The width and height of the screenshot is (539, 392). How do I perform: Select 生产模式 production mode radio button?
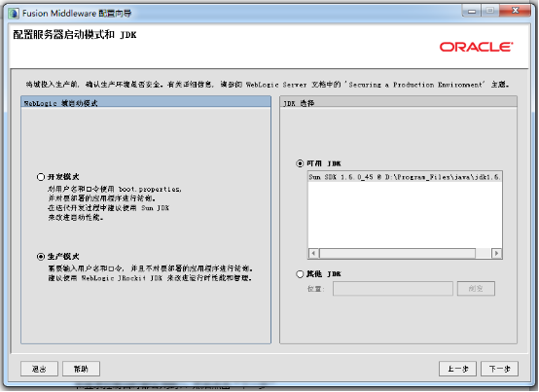(x=41, y=257)
